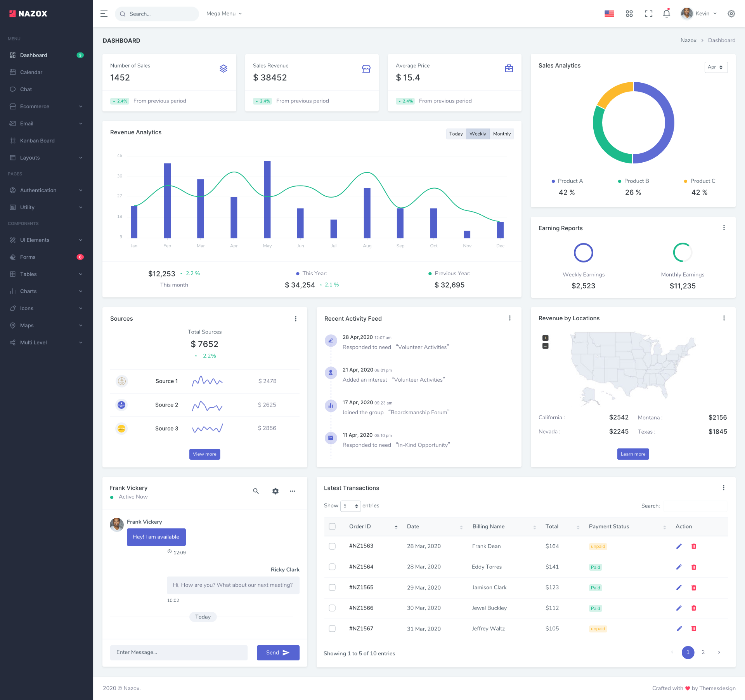Open the settings gear in top bar

pyautogui.click(x=731, y=14)
